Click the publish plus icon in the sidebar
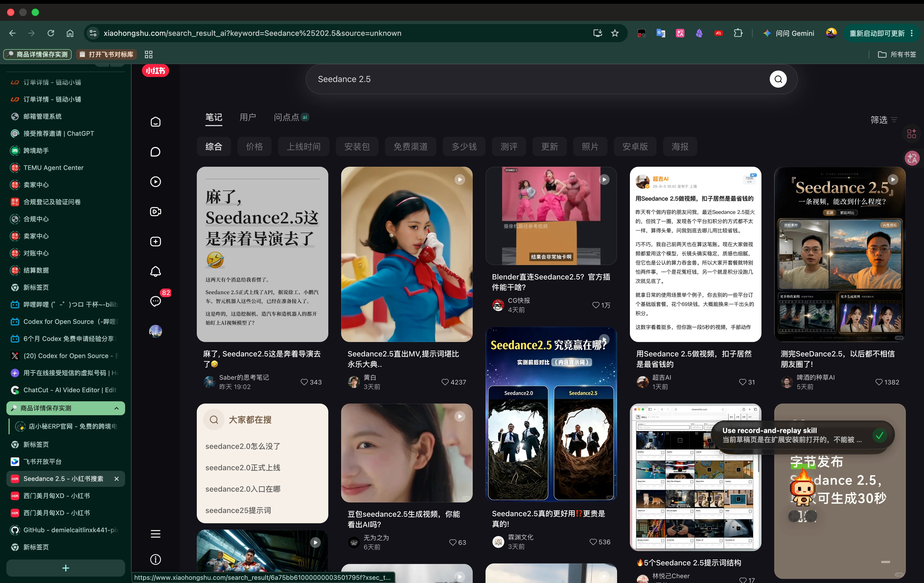Image resolution: width=924 pixels, height=583 pixels. 155,242
